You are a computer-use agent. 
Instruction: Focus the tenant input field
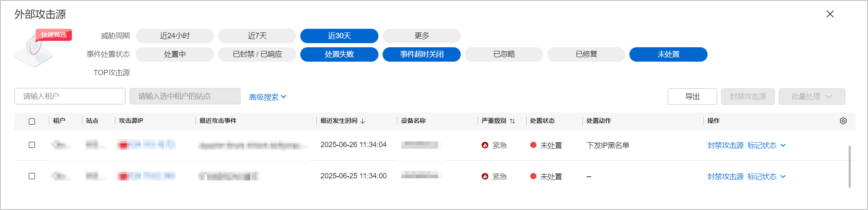click(70, 96)
